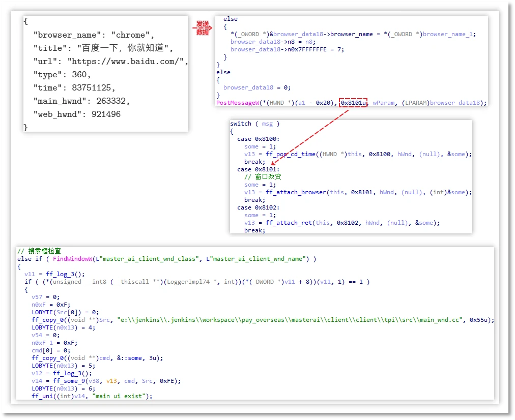Select the cmd[0] = 0; line
The image size is (515, 420).
(51, 350)
